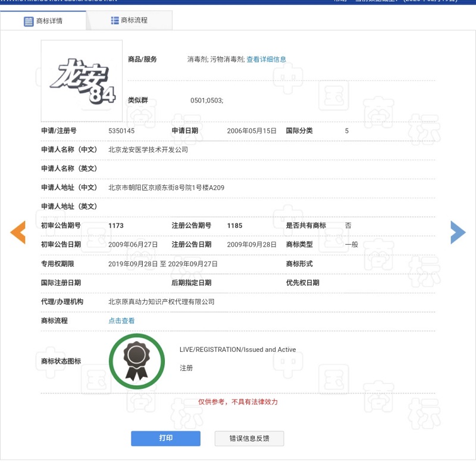Click the 点击查看 trademark process link
The image size is (476, 462).
[x=121, y=321]
